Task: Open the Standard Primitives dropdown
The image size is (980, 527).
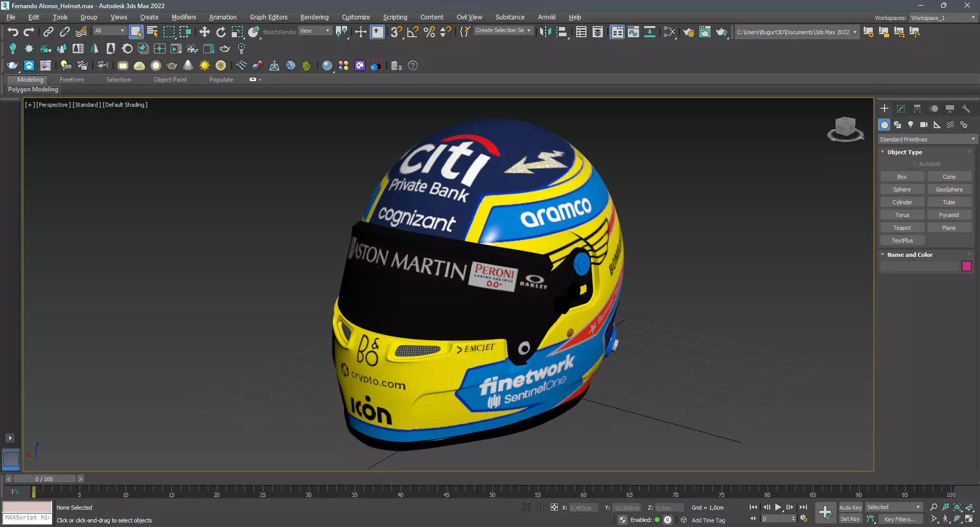Action: [x=927, y=139]
